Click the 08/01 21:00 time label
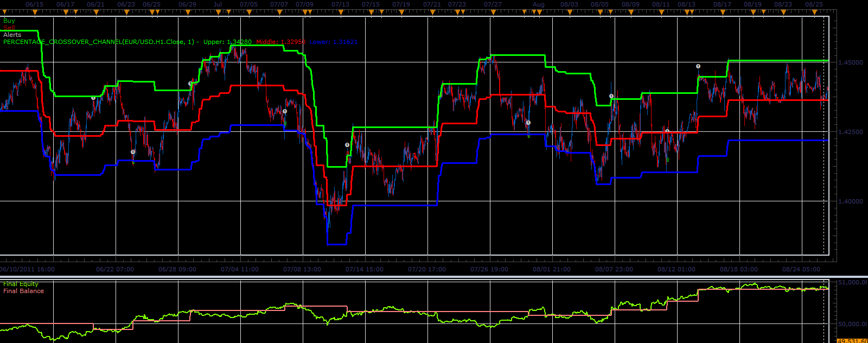 pos(552,269)
